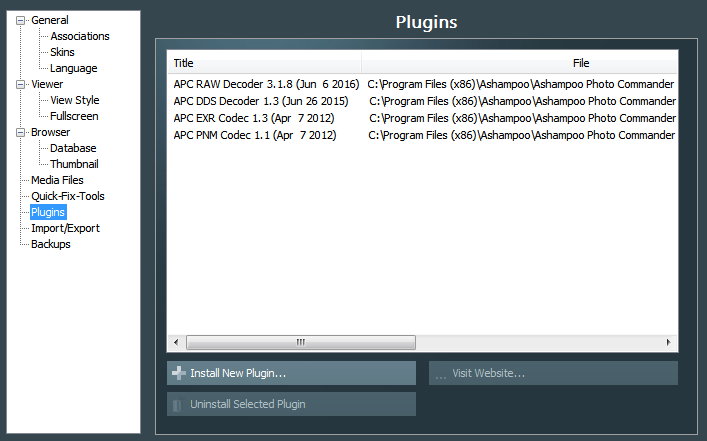This screenshot has width=707, height=441.
Task: Go to Quick-Fix-Tools settings
Action: 67,196
